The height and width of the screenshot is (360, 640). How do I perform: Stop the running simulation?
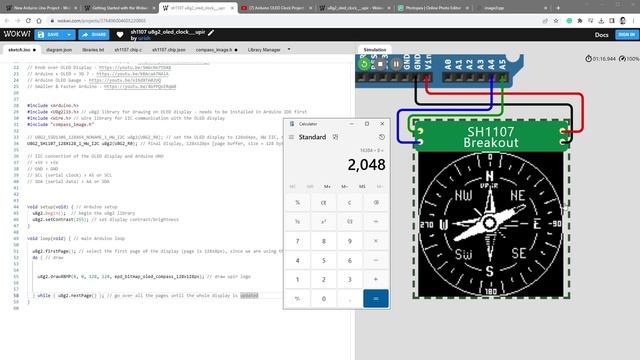click(x=380, y=64)
